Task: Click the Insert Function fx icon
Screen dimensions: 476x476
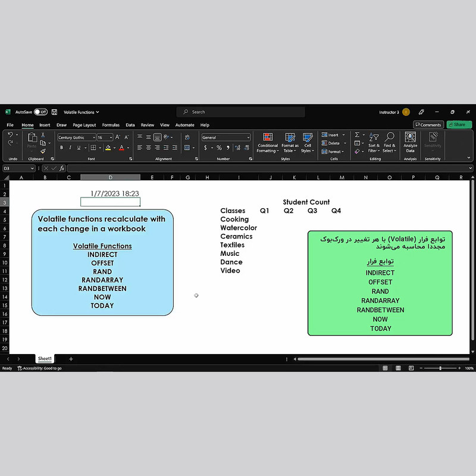Action: pyautogui.click(x=62, y=168)
